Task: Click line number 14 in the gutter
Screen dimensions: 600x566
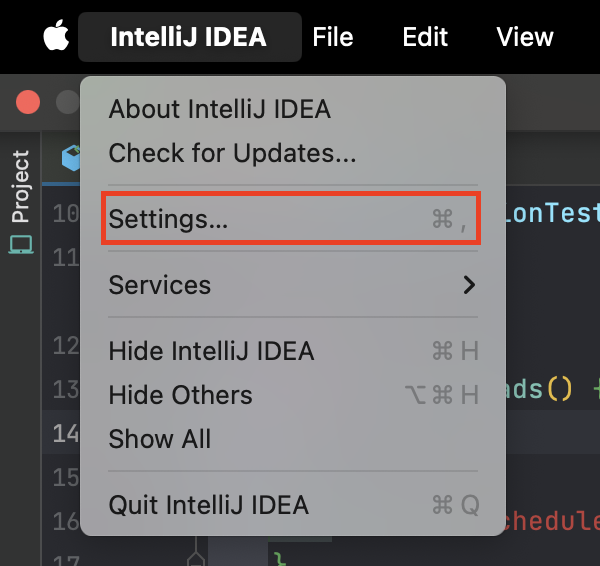Action: pos(66,434)
